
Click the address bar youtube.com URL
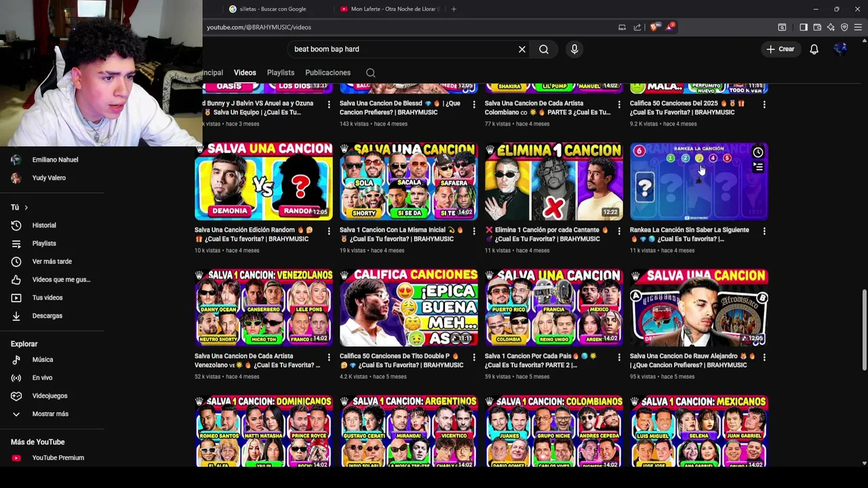(259, 27)
